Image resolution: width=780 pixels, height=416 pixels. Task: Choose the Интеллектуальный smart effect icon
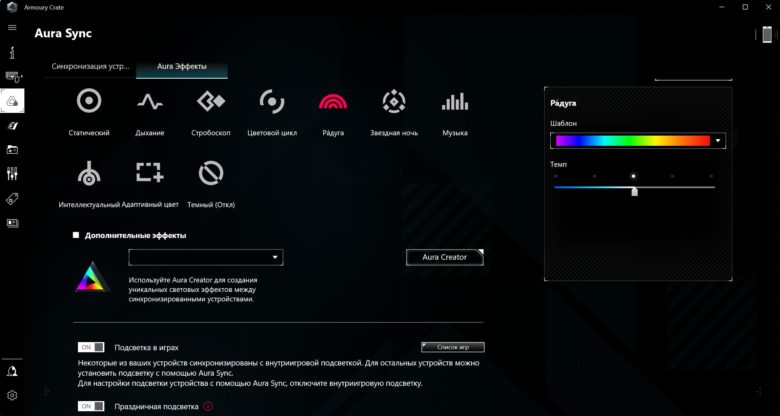tap(89, 173)
